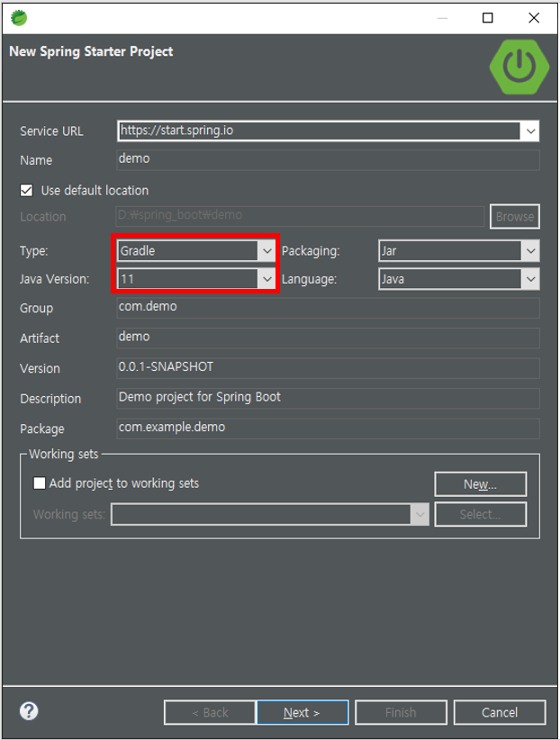Expand the Service URL dropdown arrow

point(530,131)
